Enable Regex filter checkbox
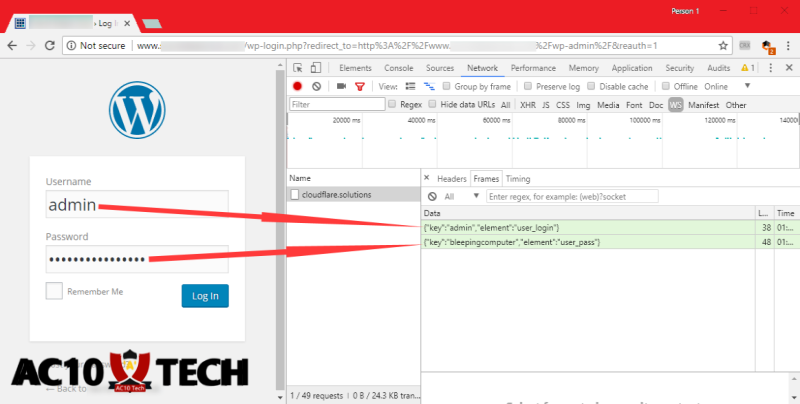This screenshot has width=800, height=404. coord(392,104)
